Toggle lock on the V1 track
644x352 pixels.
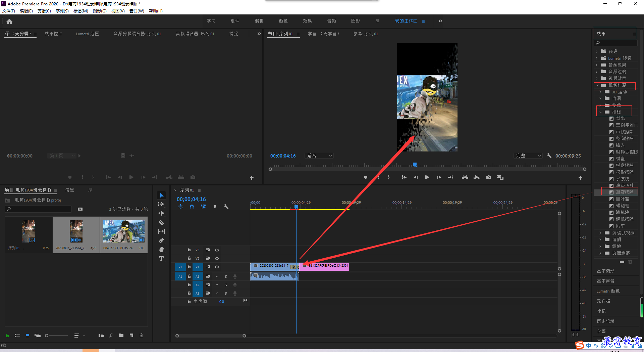pyautogui.click(x=189, y=267)
